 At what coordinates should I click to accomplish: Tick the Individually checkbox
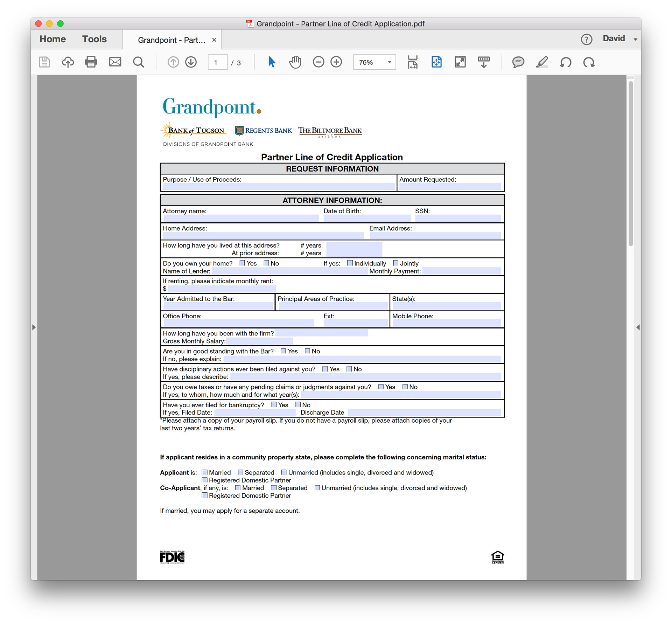350,263
